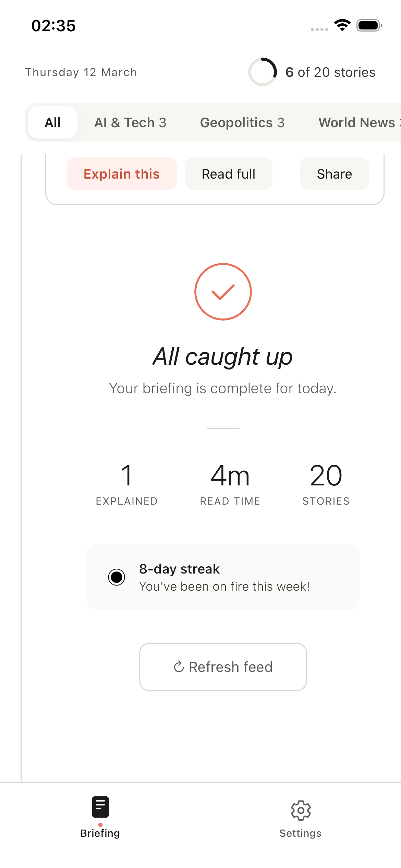Open Settings via gear icon
The image size is (401, 868).
301,810
